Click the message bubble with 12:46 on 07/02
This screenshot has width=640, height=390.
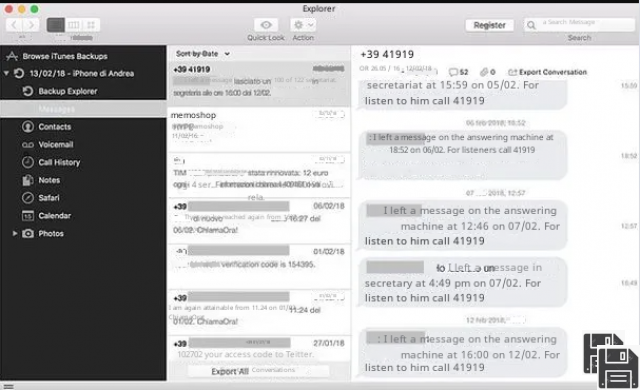click(x=462, y=225)
